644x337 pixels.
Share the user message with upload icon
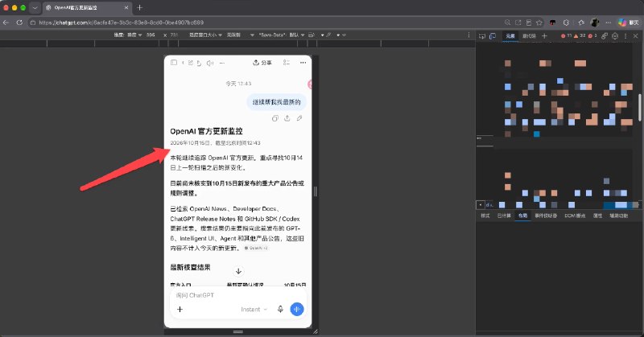tap(287, 118)
